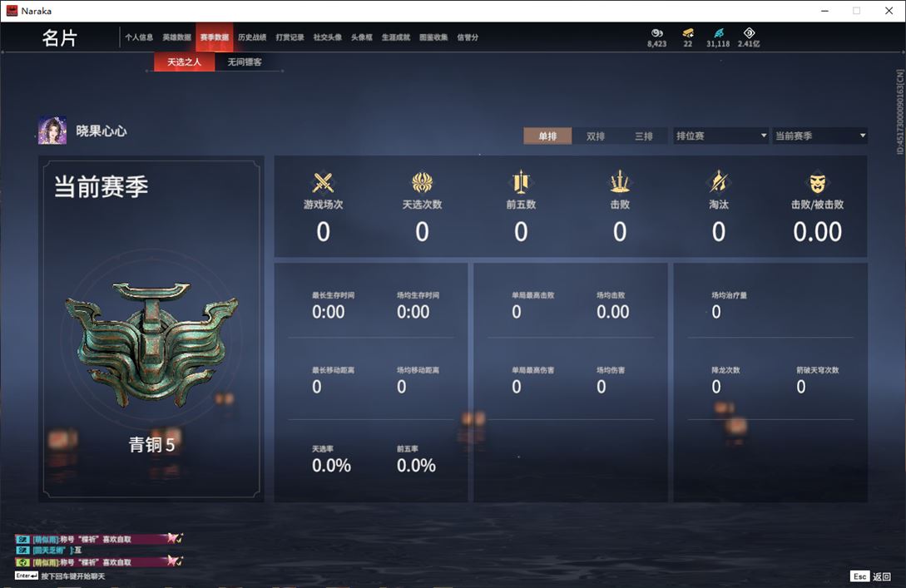The width and height of the screenshot is (906, 588).
Task: Click the Naraka app icon in title bar
Action: point(12,11)
